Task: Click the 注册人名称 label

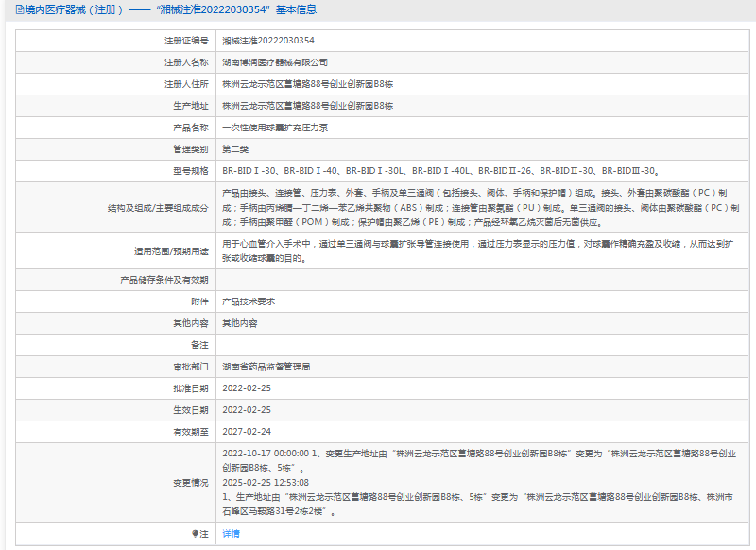Action: (186, 62)
